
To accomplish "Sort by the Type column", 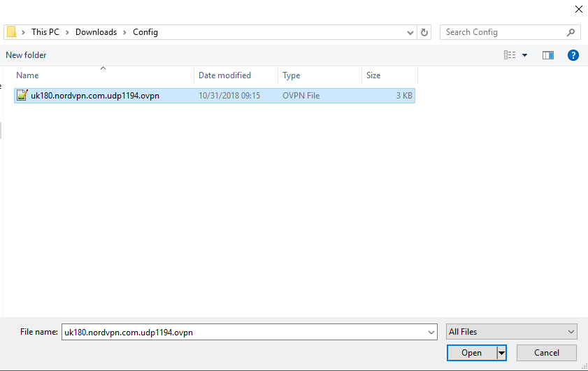I will coord(292,75).
